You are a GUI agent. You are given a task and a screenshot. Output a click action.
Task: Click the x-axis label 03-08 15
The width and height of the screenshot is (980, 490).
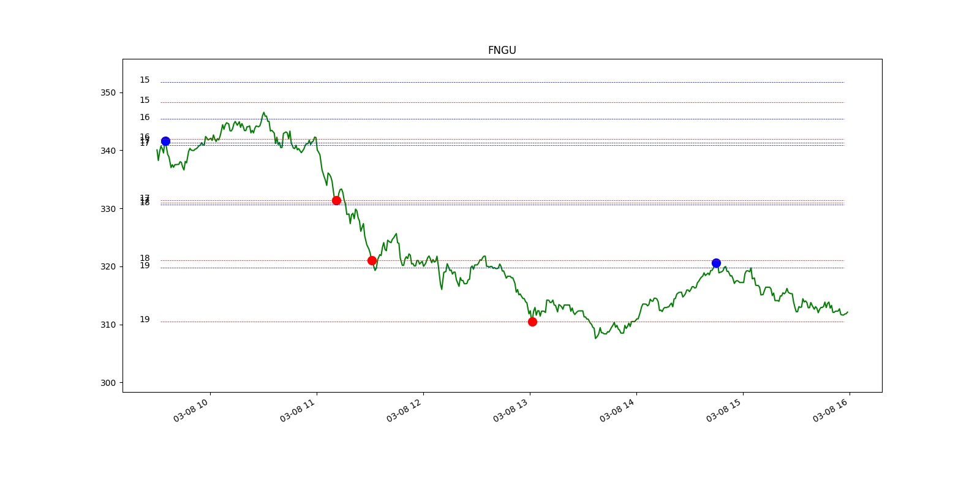[724, 410]
